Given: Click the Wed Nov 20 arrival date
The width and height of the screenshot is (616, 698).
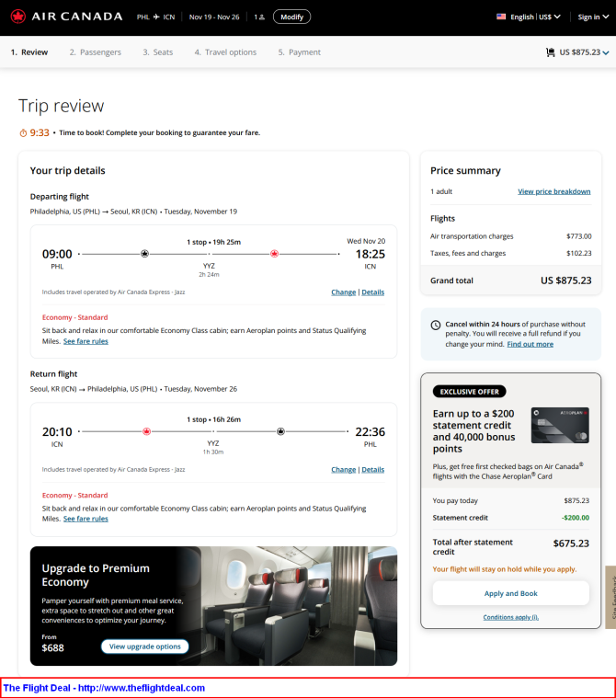Looking at the screenshot, I should pos(366,241).
